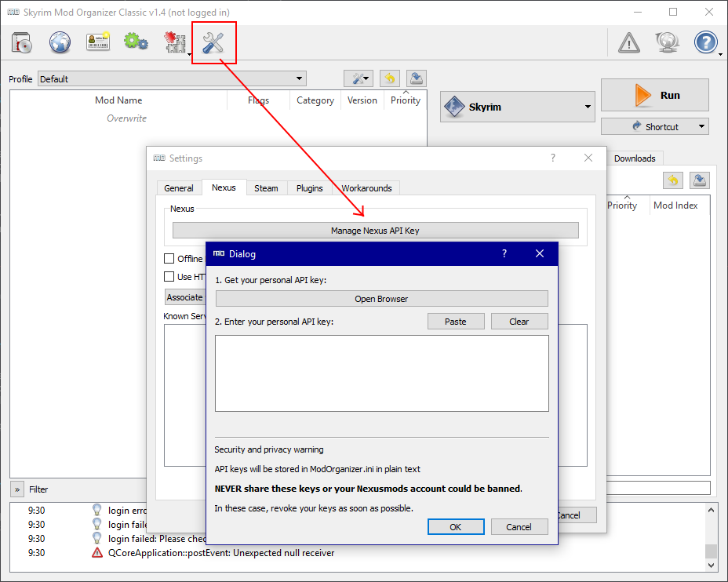Click the puzzle piece Tools icon

(175, 42)
